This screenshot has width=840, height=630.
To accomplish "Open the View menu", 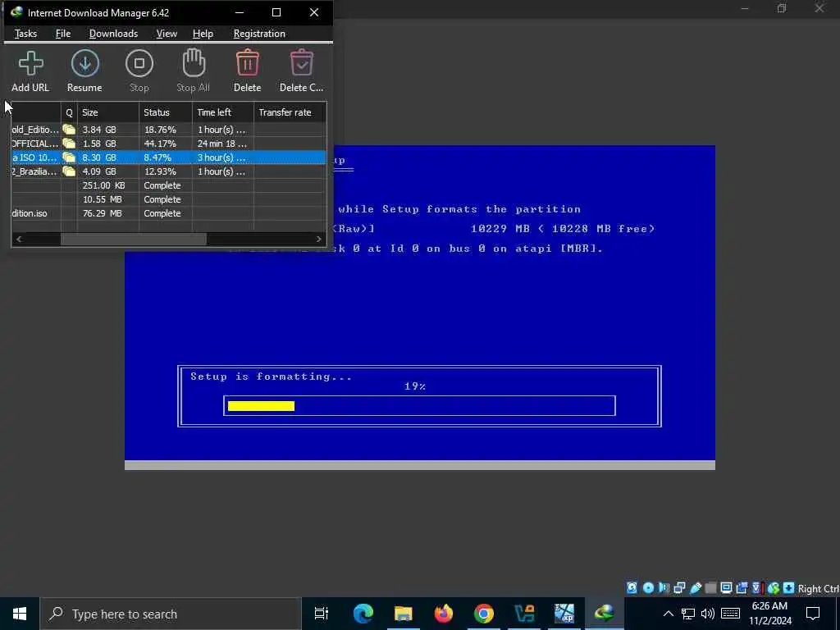I will (x=167, y=33).
